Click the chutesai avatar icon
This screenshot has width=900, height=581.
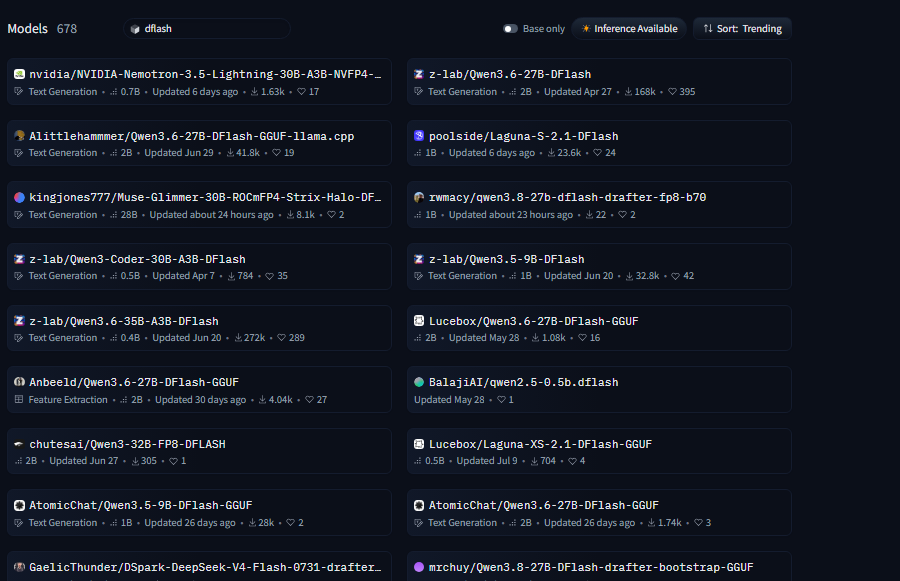19,444
